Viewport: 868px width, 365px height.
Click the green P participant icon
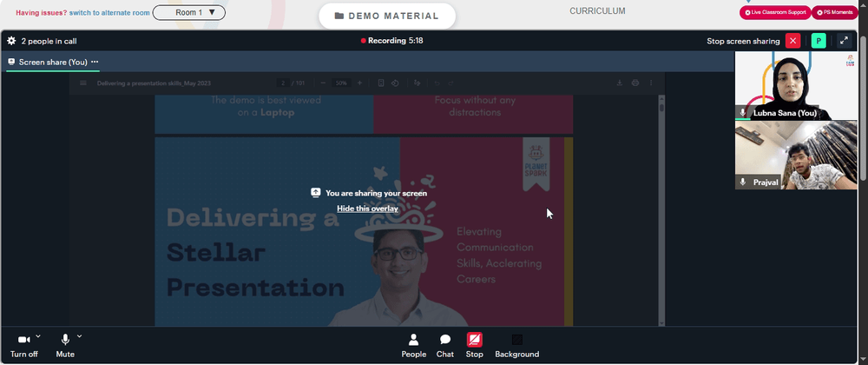tap(819, 41)
